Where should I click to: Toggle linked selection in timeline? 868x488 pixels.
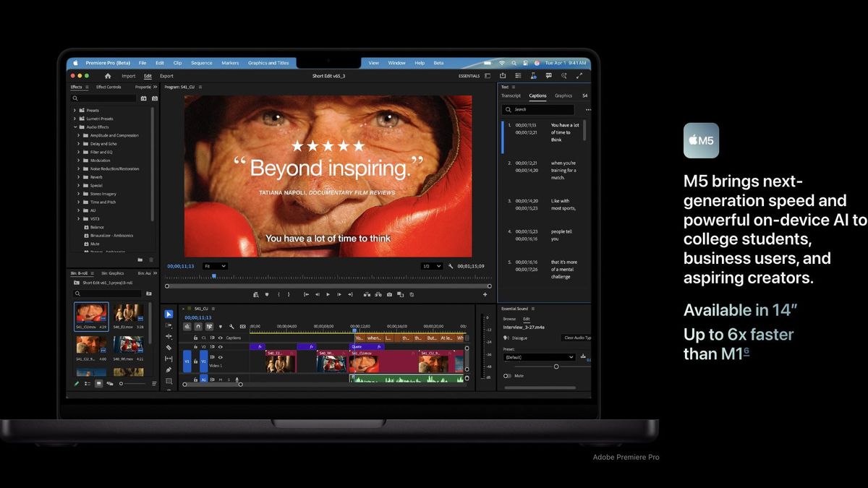[x=209, y=327]
